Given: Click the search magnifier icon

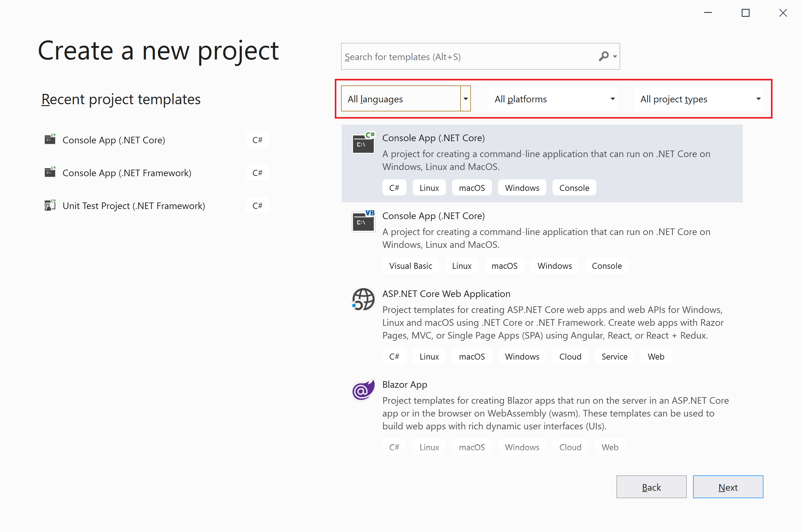Looking at the screenshot, I should (x=604, y=56).
